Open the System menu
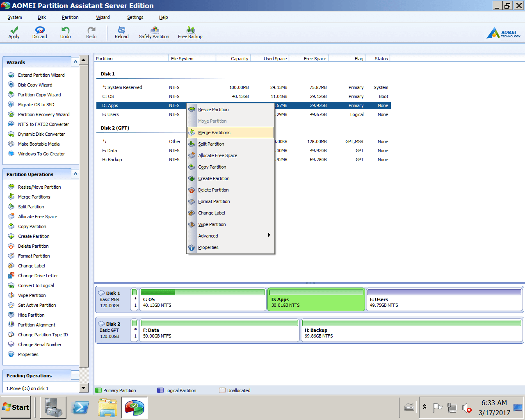The image size is (525, 420). coord(15,17)
